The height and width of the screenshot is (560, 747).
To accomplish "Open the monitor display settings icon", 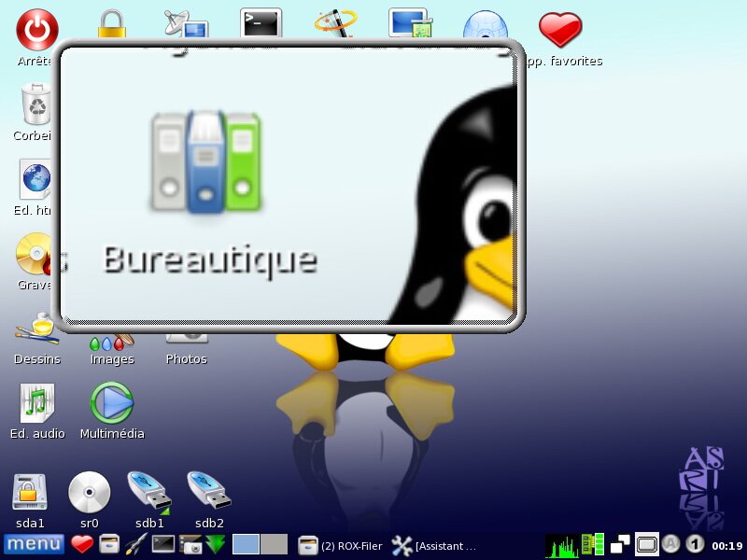I will pyautogui.click(x=410, y=22).
